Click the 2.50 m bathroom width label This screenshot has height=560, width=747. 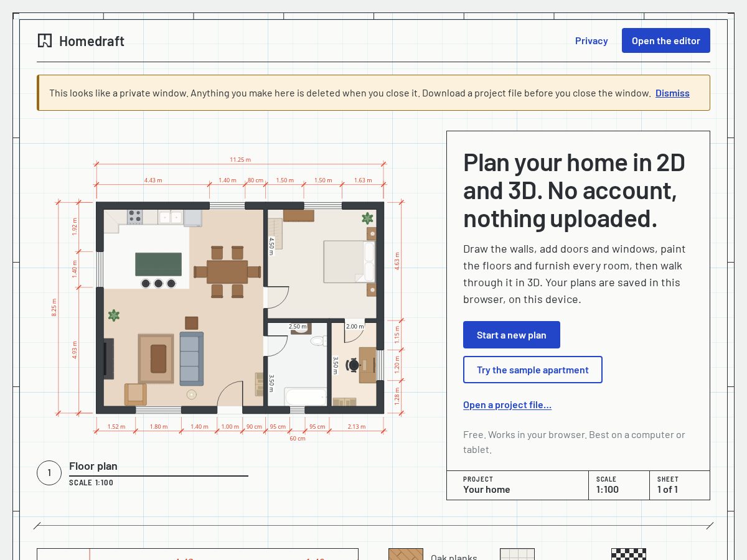point(298,327)
